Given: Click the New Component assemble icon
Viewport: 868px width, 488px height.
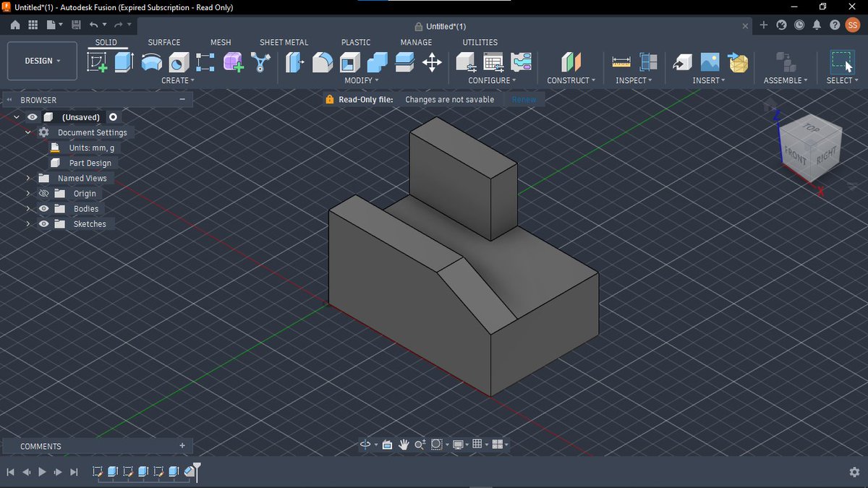Looking at the screenshot, I should (x=785, y=62).
